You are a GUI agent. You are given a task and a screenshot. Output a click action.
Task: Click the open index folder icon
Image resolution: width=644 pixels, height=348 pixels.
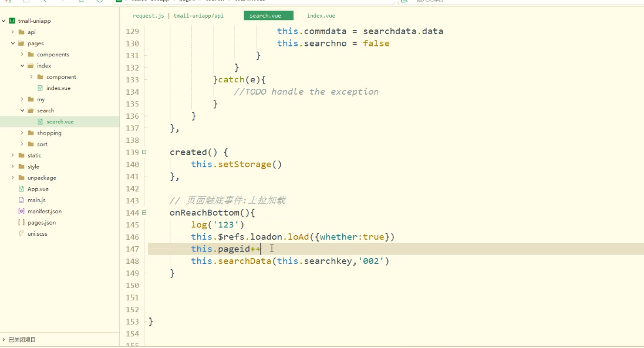(31, 65)
